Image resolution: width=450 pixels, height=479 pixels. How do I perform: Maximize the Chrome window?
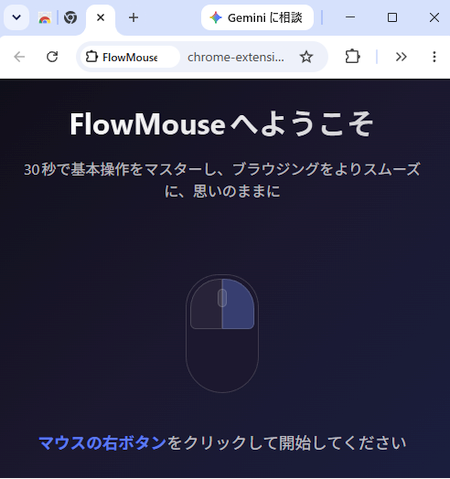click(392, 18)
